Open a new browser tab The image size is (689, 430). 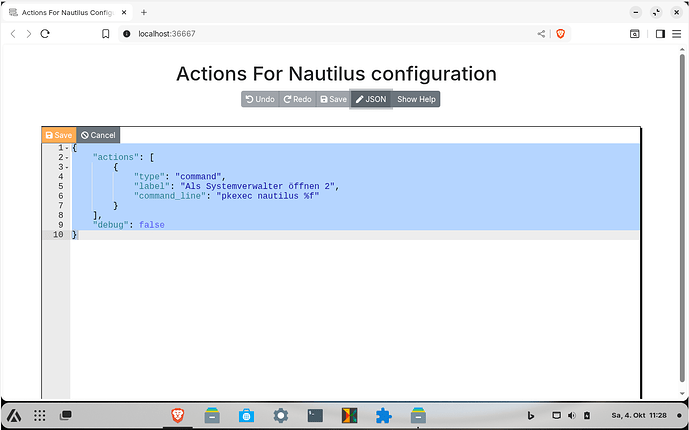[x=144, y=12]
